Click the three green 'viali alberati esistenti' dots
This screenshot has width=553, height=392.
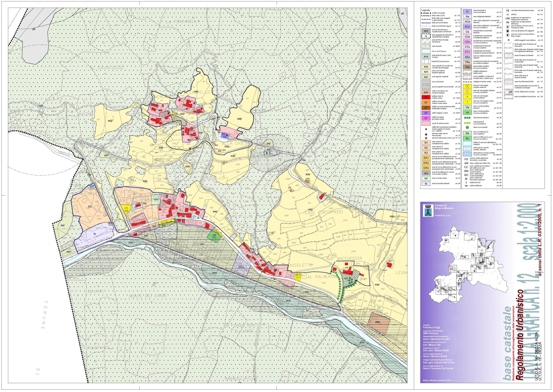click(467, 118)
